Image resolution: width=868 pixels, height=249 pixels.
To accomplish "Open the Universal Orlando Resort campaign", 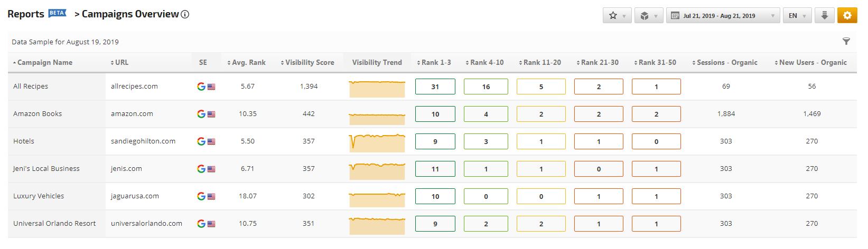I will (x=54, y=223).
